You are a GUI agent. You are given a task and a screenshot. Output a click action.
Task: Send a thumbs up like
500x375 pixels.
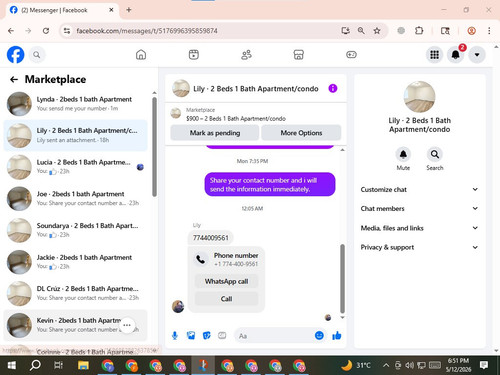pyautogui.click(x=337, y=335)
